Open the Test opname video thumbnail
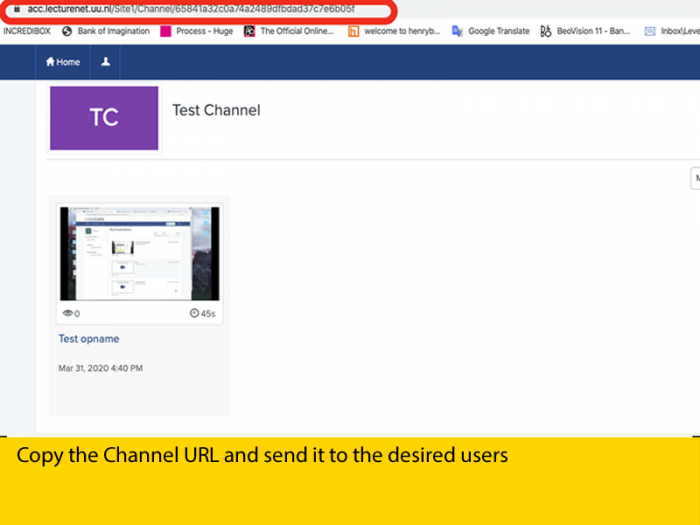This screenshot has height=525, width=700. 140,254
